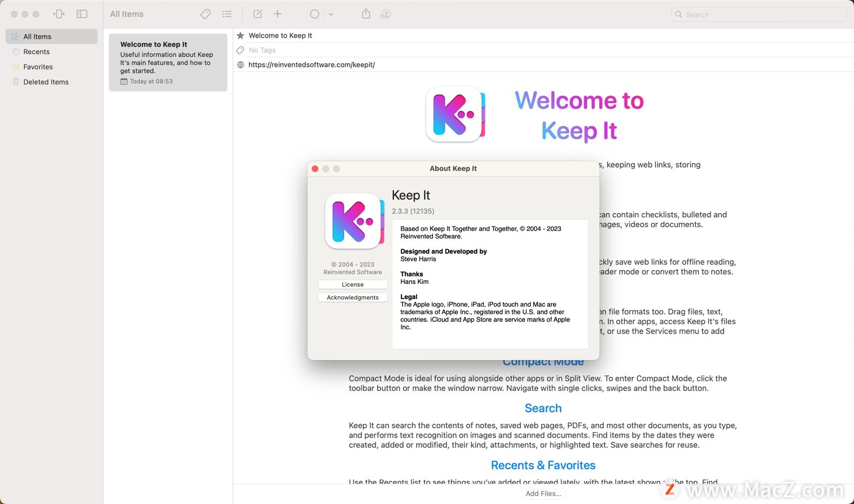Click Legal heading in About dialog
This screenshot has height=504, width=854.
[x=409, y=297]
